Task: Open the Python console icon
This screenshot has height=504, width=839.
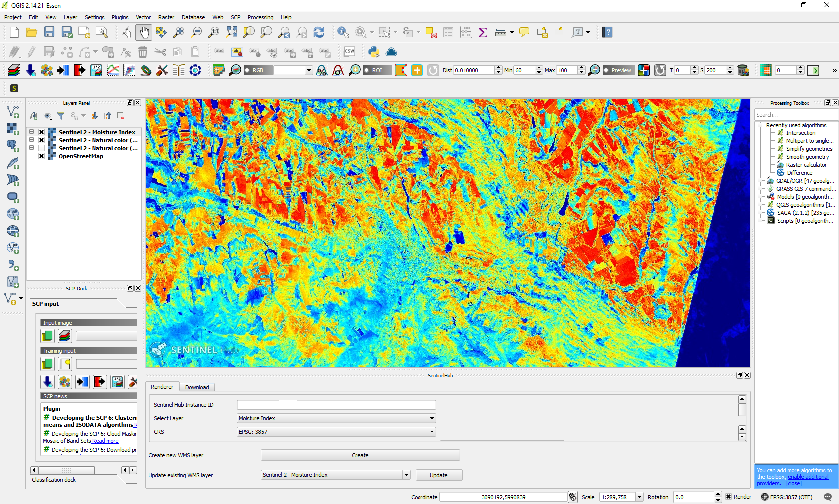Action: coord(373,52)
